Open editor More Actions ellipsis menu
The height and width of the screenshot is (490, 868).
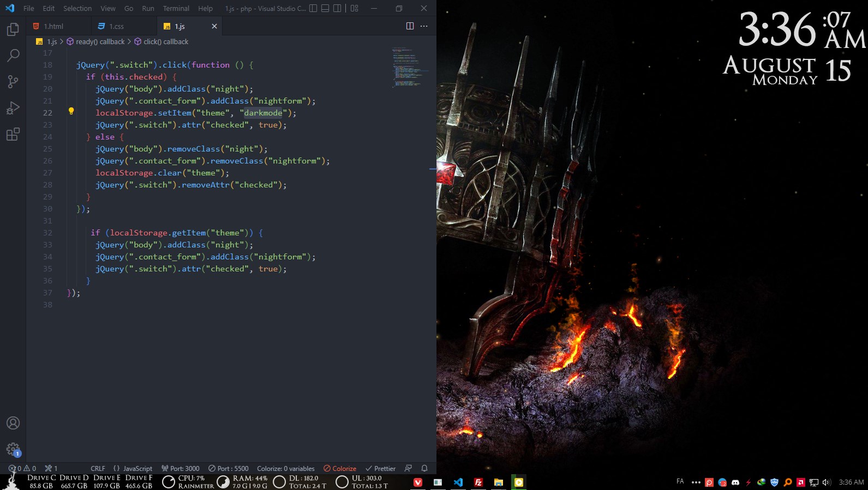point(424,26)
